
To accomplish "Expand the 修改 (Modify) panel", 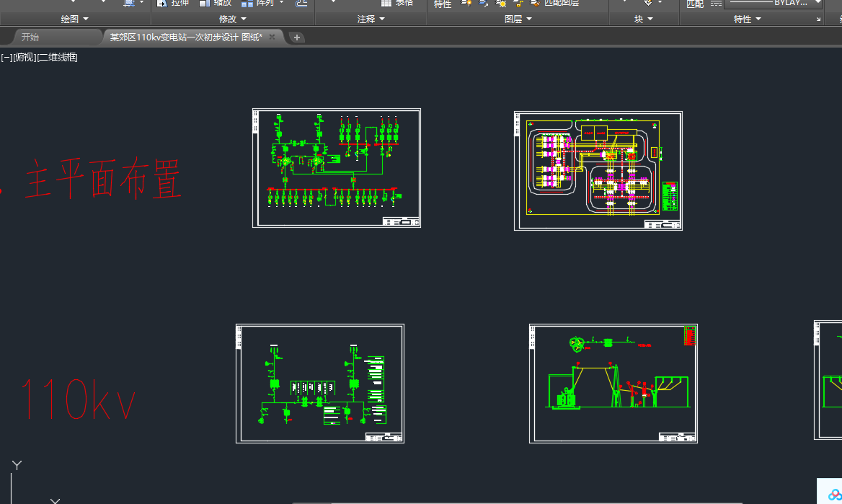I will pyautogui.click(x=233, y=19).
